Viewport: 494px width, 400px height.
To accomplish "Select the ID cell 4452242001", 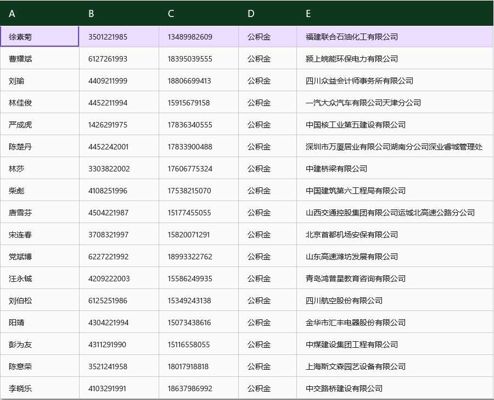I will tap(119, 147).
